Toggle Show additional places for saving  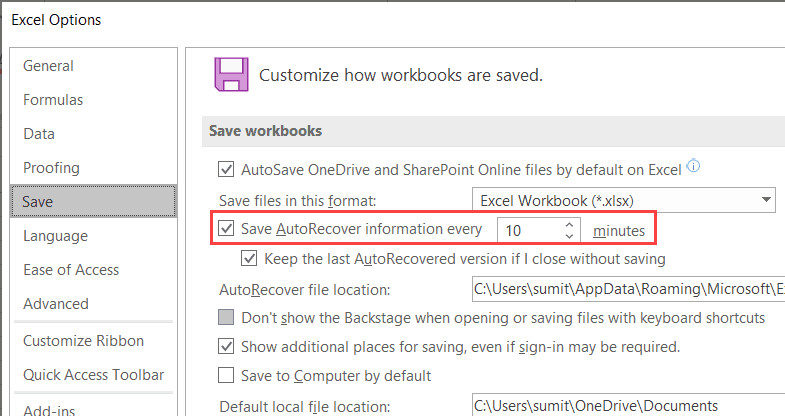(226, 347)
